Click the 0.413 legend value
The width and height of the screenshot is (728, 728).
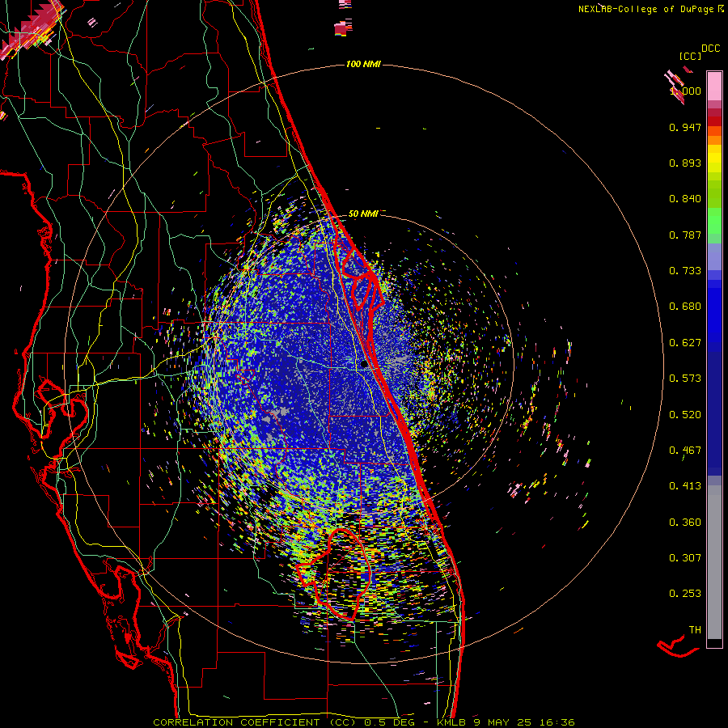685,486
